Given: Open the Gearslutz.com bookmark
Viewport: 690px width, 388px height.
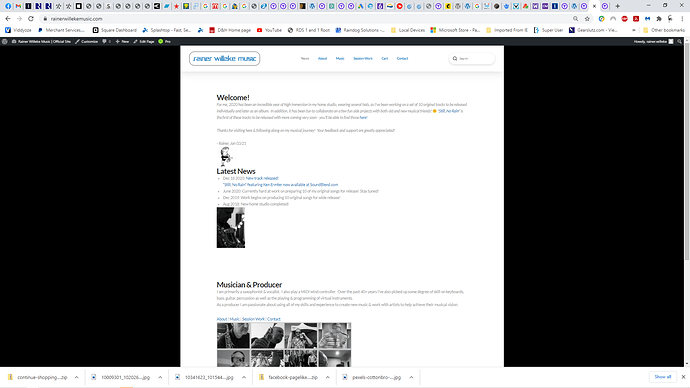Looking at the screenshot, I should pyautogui.click(x=593, y=30).
